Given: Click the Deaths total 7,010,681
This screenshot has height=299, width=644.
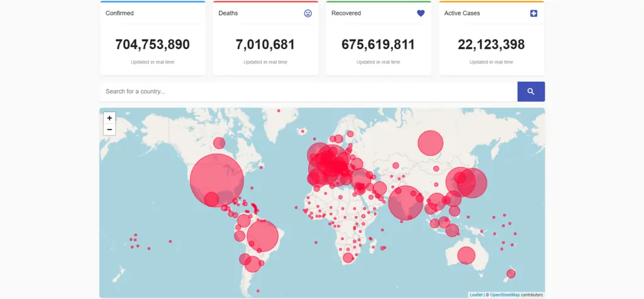Looking at the screenshot, I should click(x=265, y=45).
